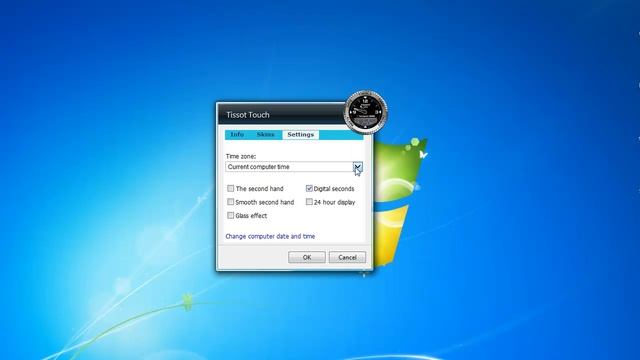Select the Settings tab

(x=300, y=135)
